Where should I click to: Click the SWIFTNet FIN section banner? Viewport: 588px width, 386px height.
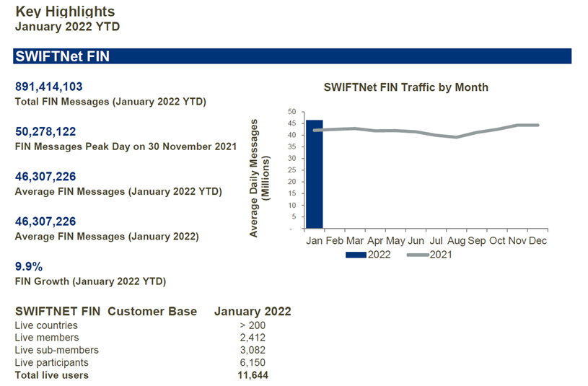tap(292, 56)
